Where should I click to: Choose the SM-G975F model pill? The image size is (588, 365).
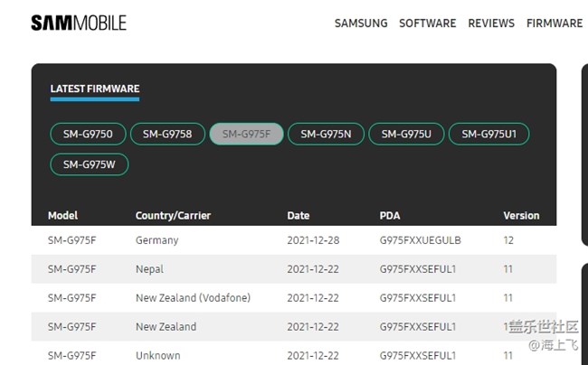(x=246, y=134)
